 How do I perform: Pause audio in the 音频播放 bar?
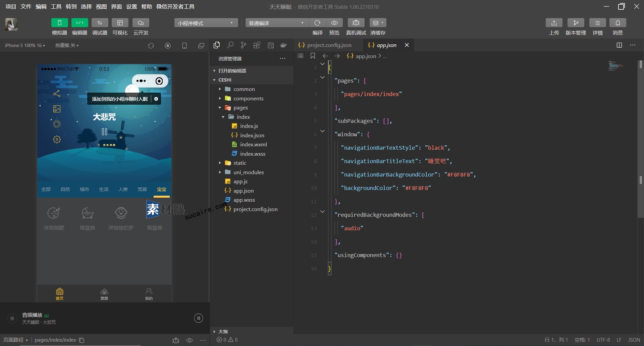[199, 318]
